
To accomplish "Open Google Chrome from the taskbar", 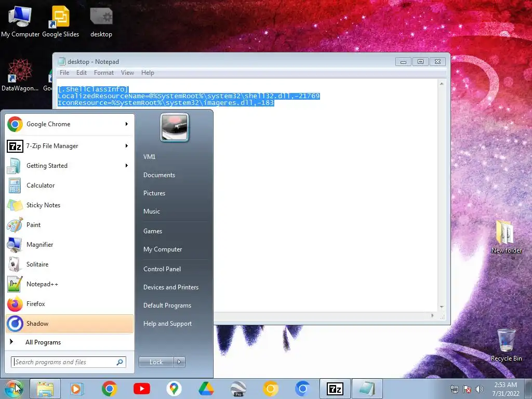I will click(109, 389).
